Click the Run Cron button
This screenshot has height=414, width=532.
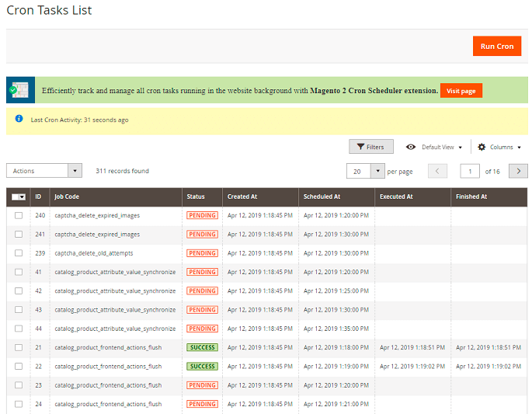click(x=496, y=46)
